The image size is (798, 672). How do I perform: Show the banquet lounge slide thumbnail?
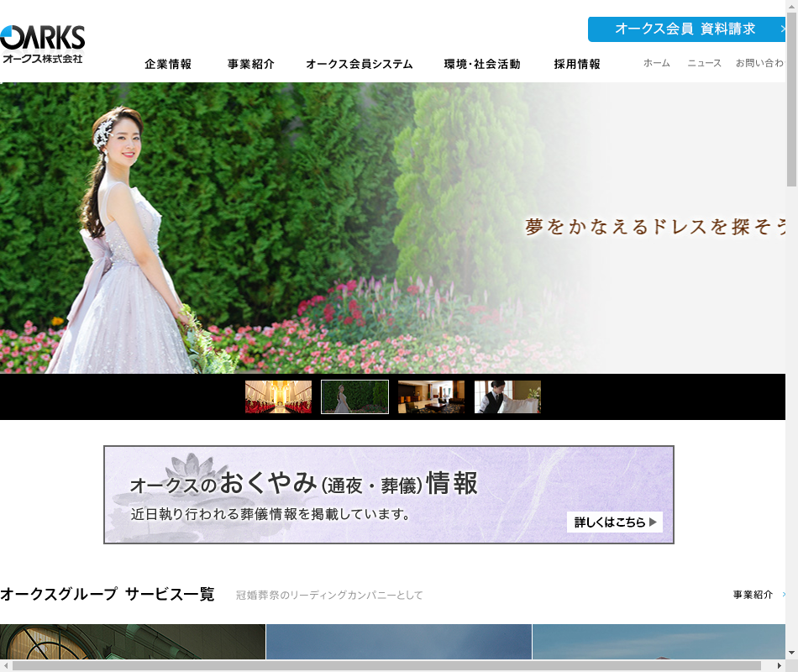(431, 397)
